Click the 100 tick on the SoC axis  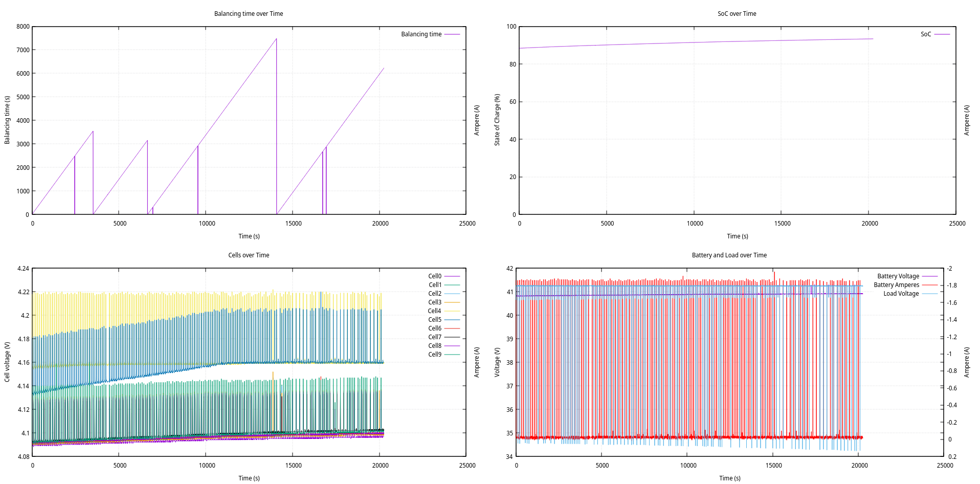coord(511,27)
